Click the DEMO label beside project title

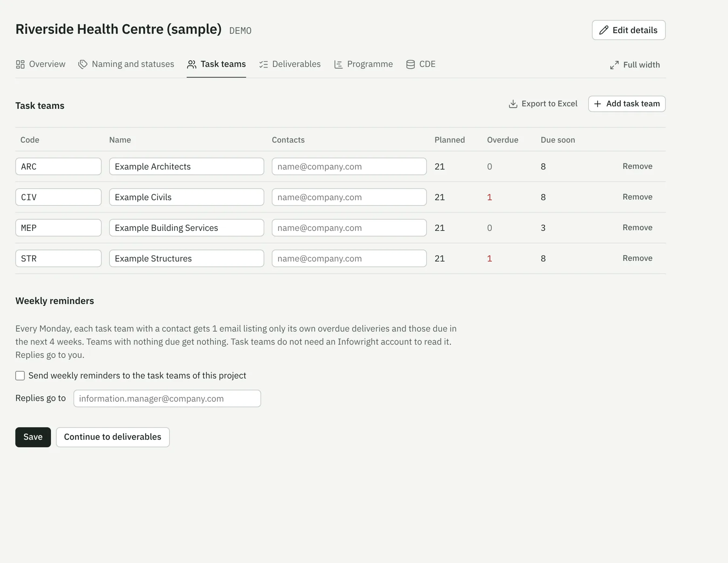click(240, 31)
